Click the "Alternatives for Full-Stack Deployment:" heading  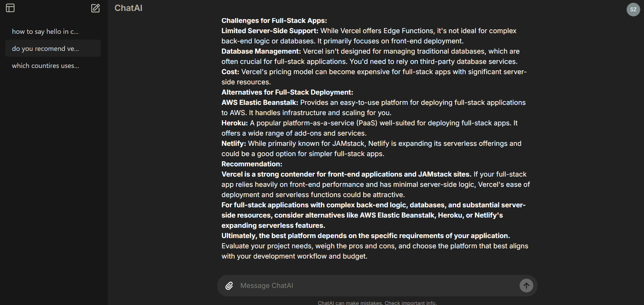click(x=287, y=92)
